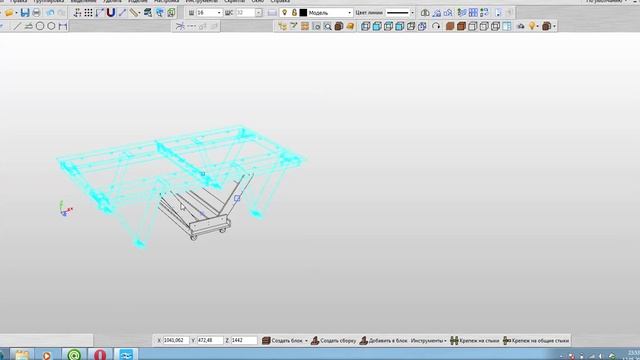The image size is (640, 360).
Task: Toggle the U-shaped magnet snap icon
Action: point(111,13)
